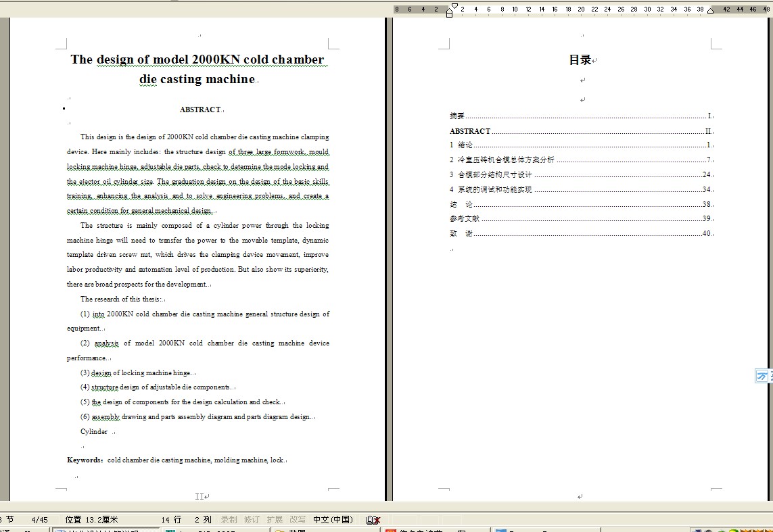Toggle 录制 macro recording in status bar
This screenshot has height=532, width=773.
tap(229, 520)
